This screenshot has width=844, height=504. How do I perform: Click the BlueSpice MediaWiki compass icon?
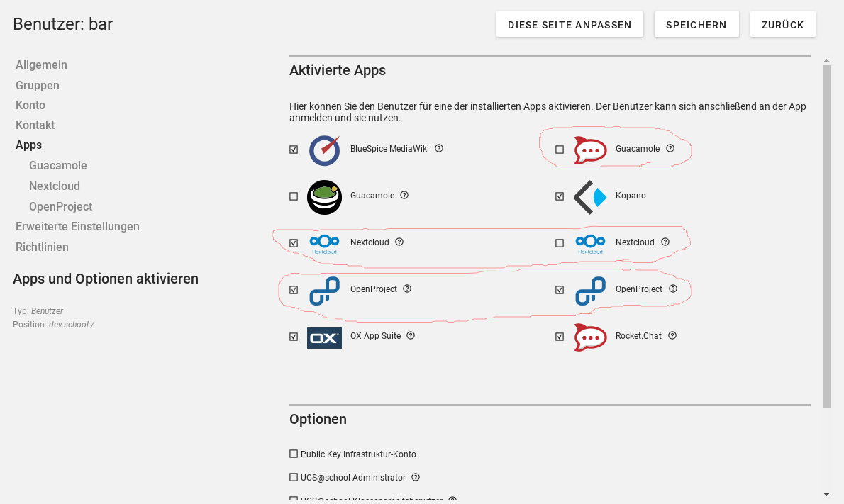click(x=325, y=150)
